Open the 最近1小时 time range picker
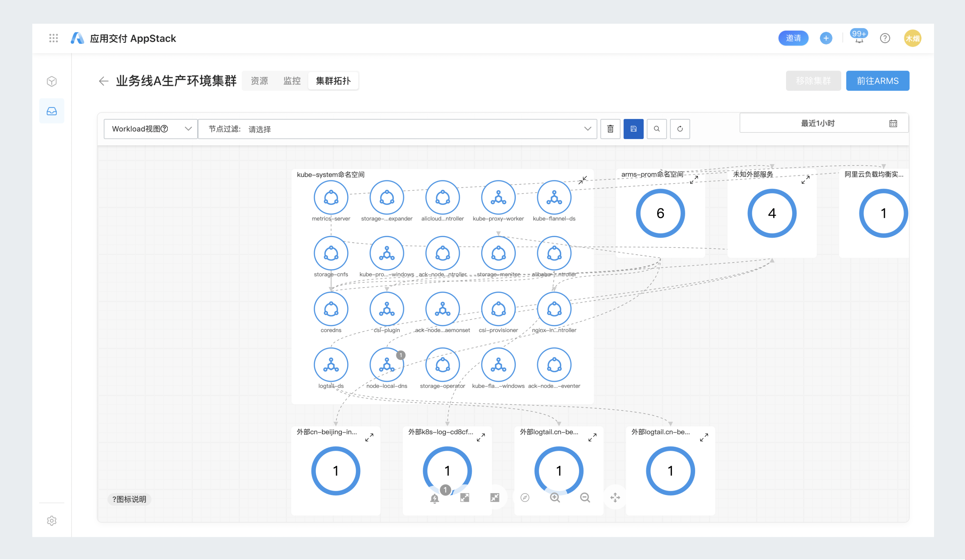This screenshot has width=965, height=560. (x=824, y=124)
